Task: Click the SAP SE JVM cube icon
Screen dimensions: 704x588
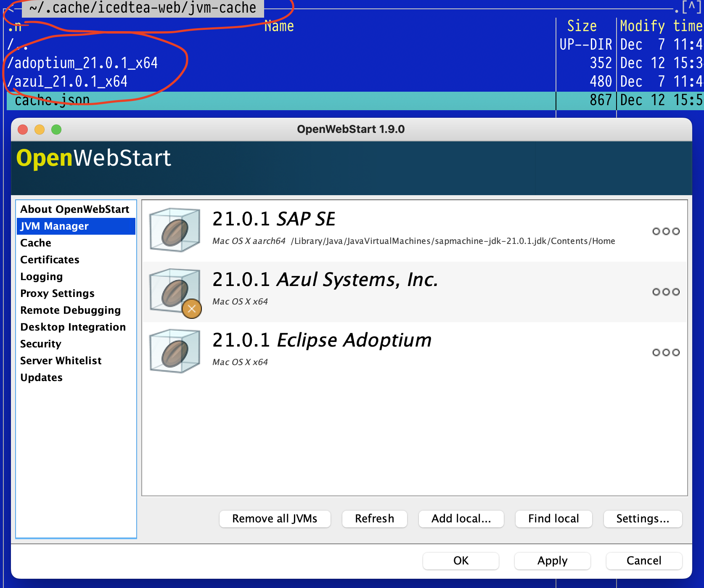Action: (x=175, y=230)
